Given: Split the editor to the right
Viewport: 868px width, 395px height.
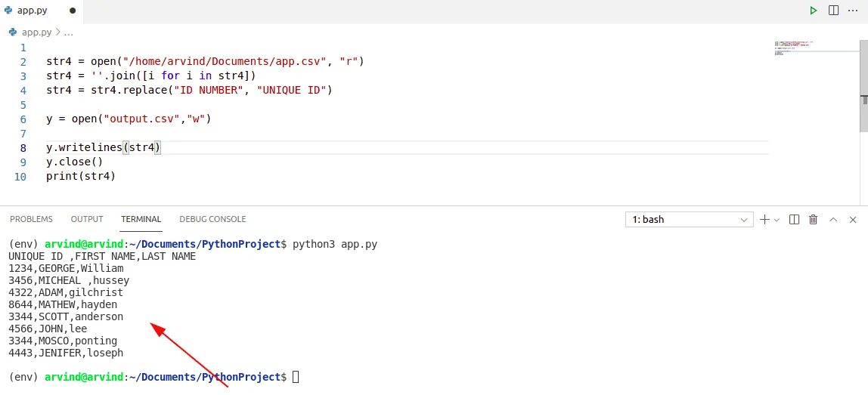Looking at the screenshot, I should (834, 11).
